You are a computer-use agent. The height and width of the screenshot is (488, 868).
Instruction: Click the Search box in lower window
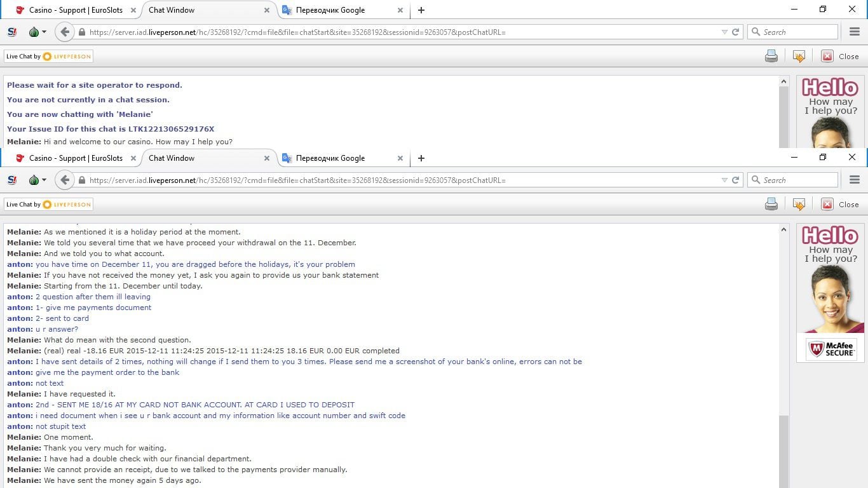click(792, 180)
